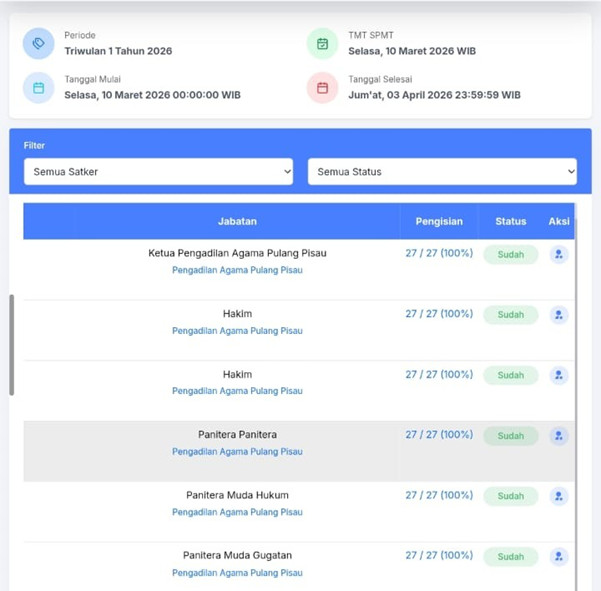Image resolution: width=601 pixels, height=591 pixels.
Task: Open Pengadilan Agama link under Panitera Muda Gugatan
Action: pos(237,573)
